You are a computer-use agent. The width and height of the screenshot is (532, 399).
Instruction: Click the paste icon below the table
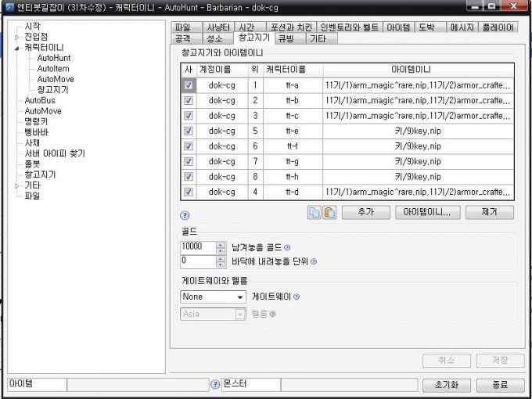click(x=329, y=213)
